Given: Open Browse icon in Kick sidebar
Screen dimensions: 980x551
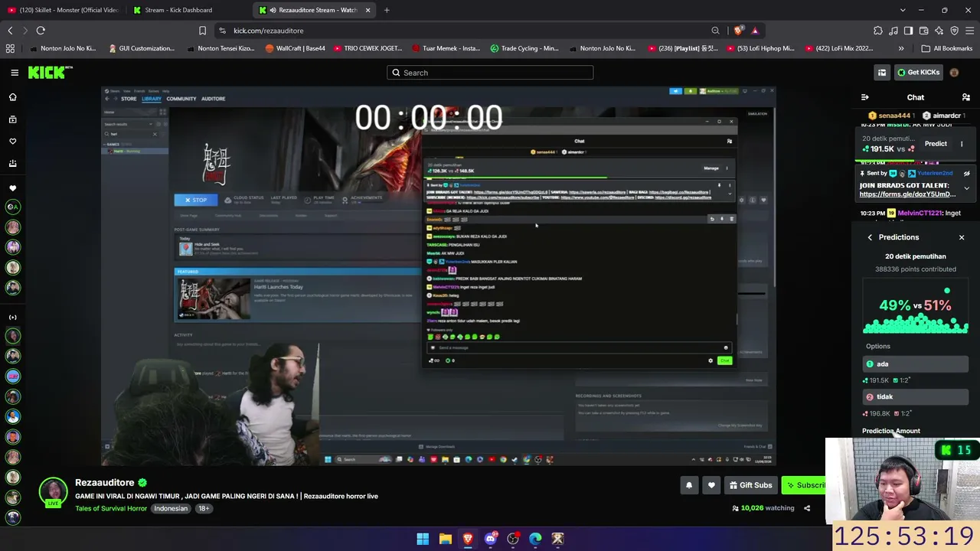Looking at the screenshot, I should point(12,119).
